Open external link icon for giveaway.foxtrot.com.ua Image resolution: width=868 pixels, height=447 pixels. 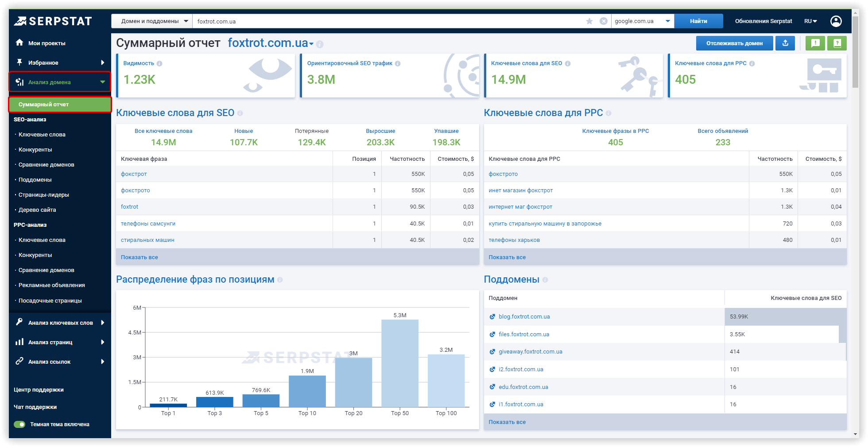(492, 352)
